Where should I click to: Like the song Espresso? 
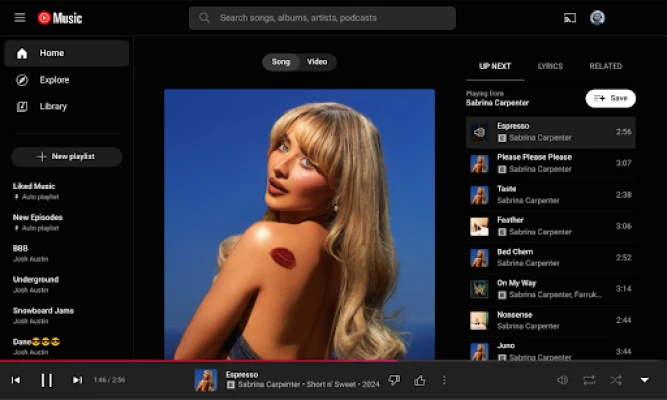(x=420, y=380)
